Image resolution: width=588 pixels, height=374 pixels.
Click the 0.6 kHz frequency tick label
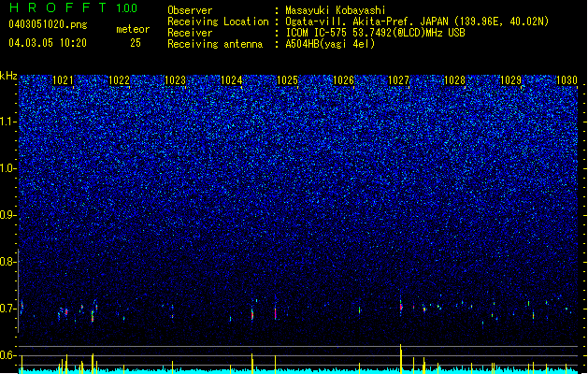[x=7, y=355]
